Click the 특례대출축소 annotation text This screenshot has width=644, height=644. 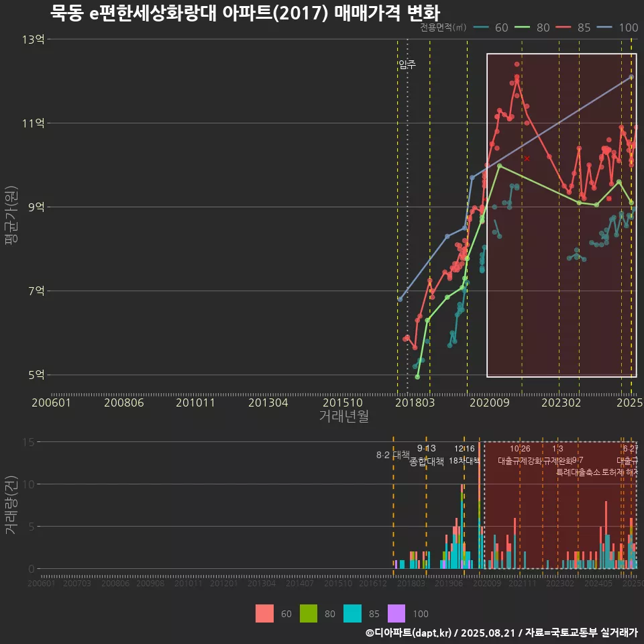click(x=578, y=472)
